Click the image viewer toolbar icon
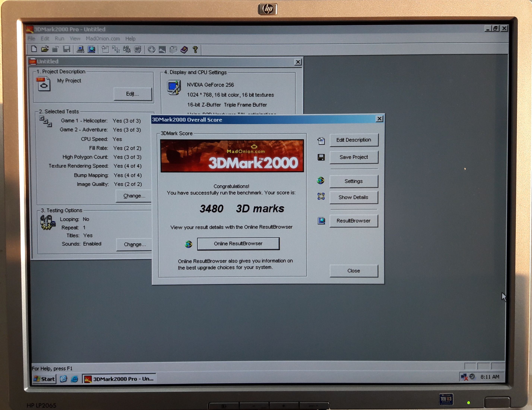The height and width of the screenshot is (410, 532). point(162,50)
